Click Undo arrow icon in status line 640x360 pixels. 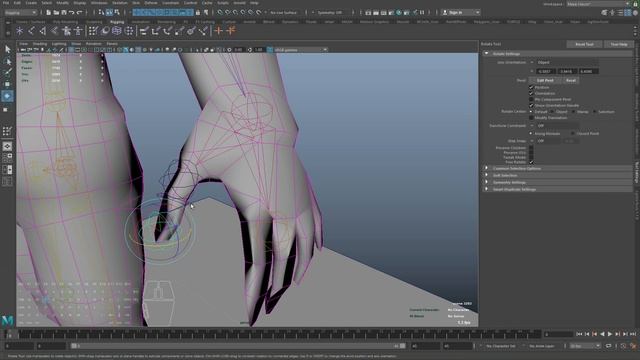point(72,13)
